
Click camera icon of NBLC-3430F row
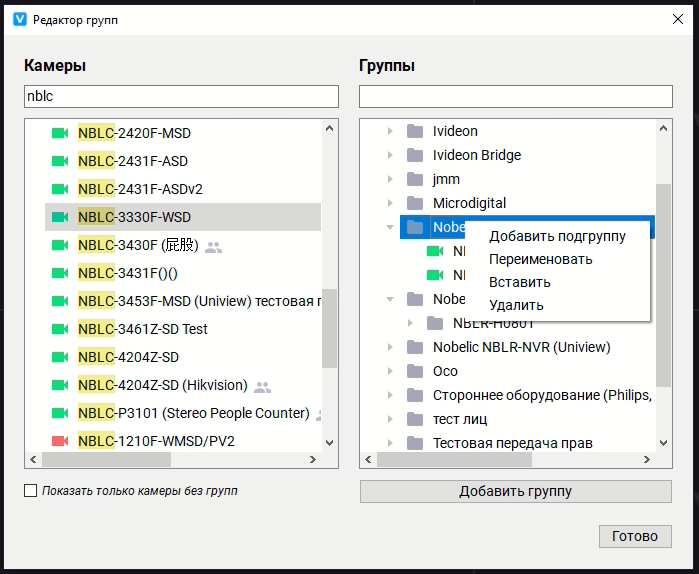click(60, 245)
